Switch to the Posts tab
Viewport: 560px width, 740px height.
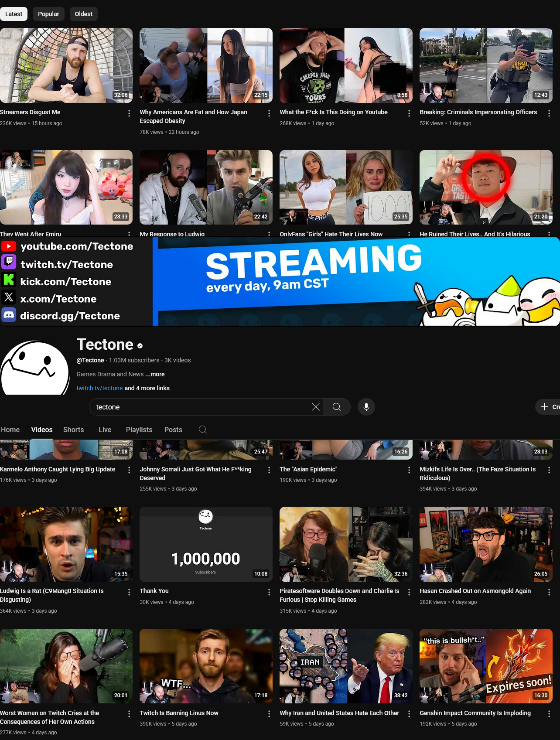173,430
